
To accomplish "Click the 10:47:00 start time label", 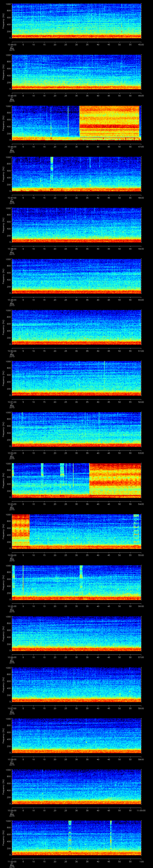I will (12, 198).
